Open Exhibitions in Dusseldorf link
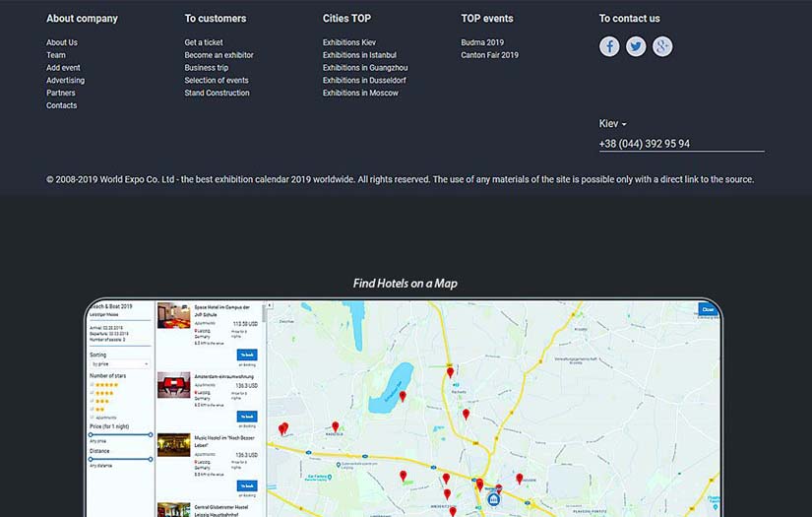 (364, 81)
